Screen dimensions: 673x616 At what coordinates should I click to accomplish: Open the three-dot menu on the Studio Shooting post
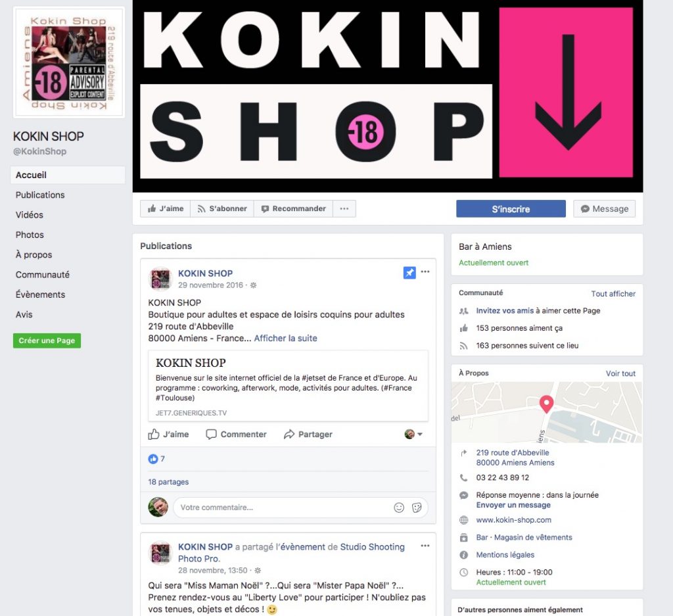[425, 546]
